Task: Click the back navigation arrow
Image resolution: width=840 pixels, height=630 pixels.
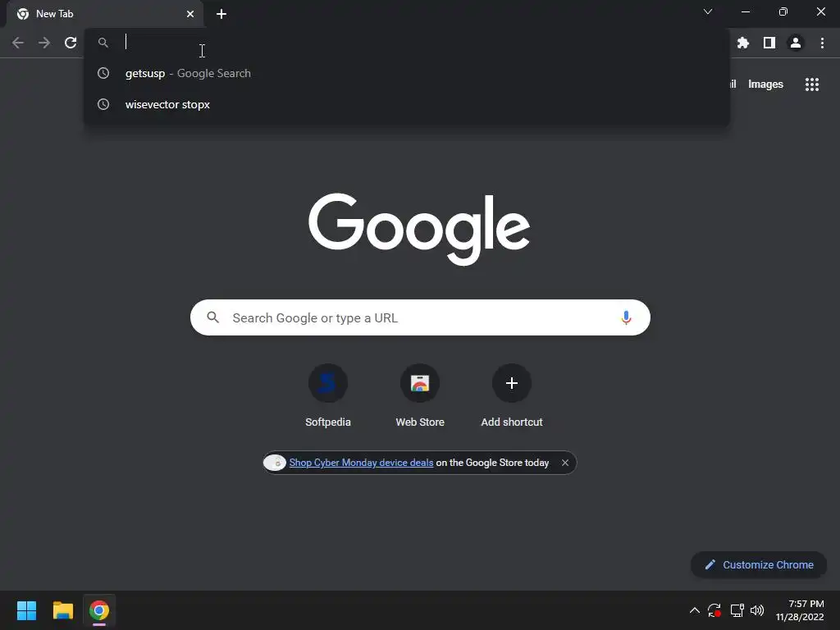Action: [18, 43]
